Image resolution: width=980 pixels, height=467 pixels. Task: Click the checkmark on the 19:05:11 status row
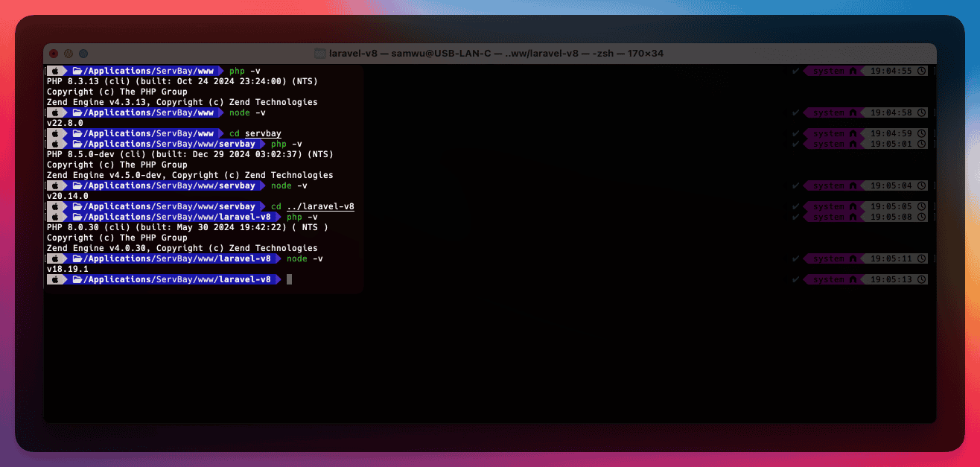[796, 258]
